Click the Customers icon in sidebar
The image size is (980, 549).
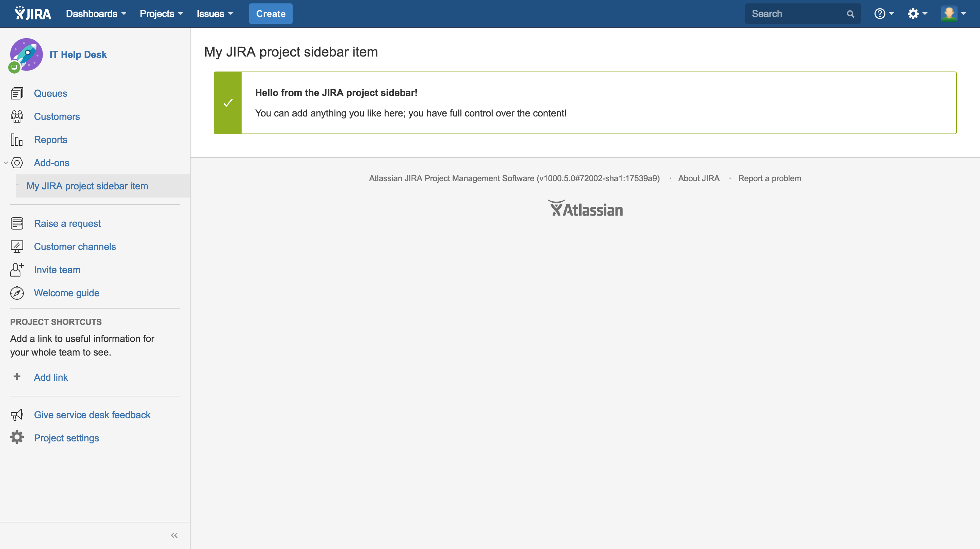(17, 116)
